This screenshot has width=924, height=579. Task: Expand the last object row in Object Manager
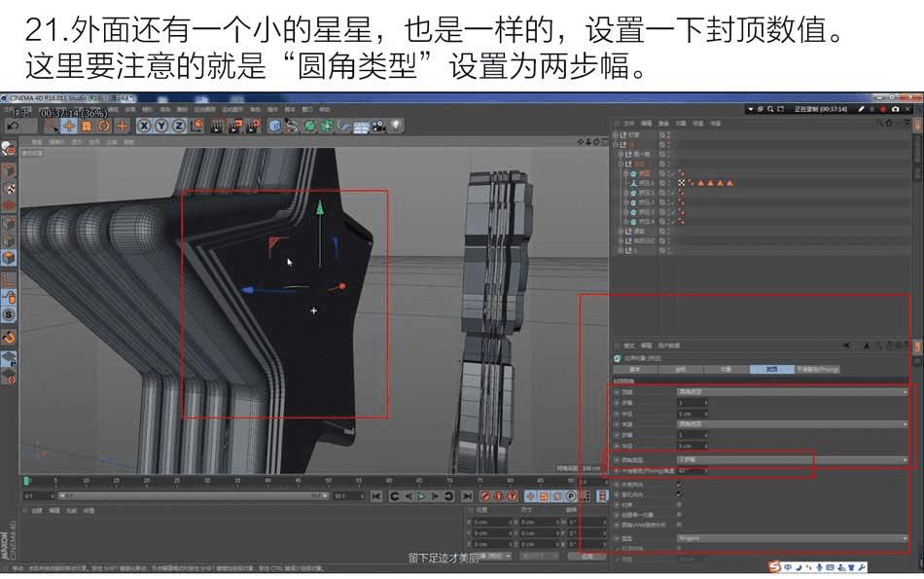(621, 250)
